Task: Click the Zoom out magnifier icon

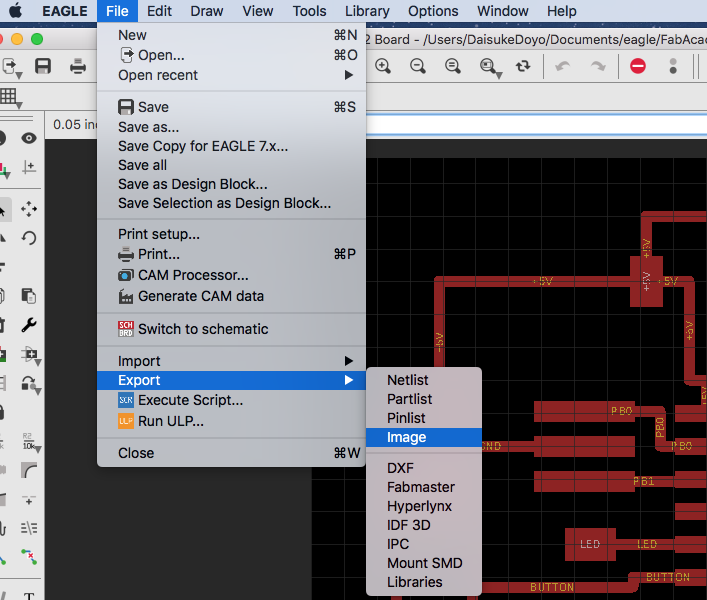Action: pyautogui.click(x=418, y=66)
